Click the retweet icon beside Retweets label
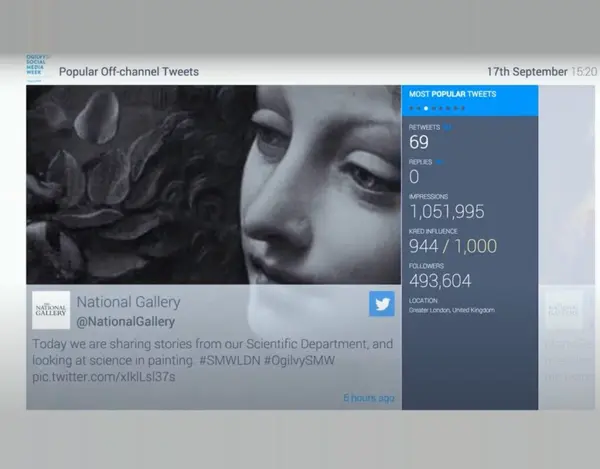Viewport: 600px width, 469px height. tap(447, 128)
